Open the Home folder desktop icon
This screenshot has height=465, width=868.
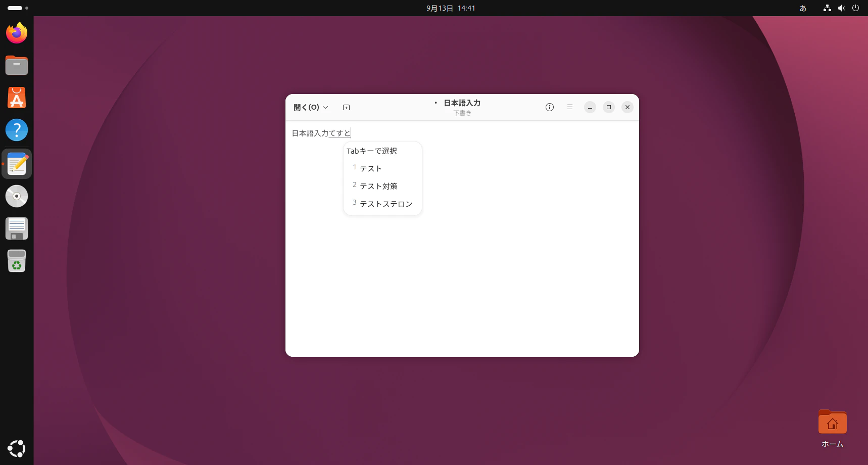pos(832,429)
